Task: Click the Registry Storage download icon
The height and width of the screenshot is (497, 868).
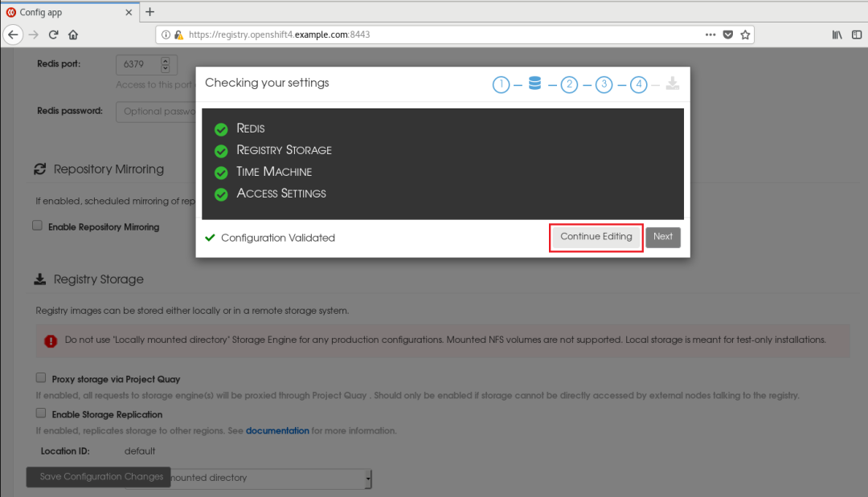Action: coord(40,279)
